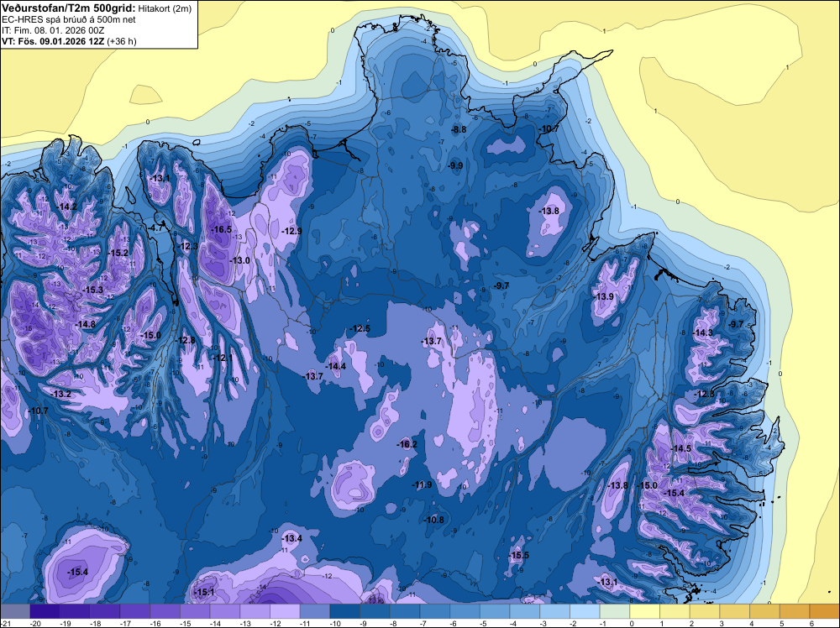Viewport: 840px width, 628px height.
Task: Click the legend color swatch above -10
Action: coord(344,611)
